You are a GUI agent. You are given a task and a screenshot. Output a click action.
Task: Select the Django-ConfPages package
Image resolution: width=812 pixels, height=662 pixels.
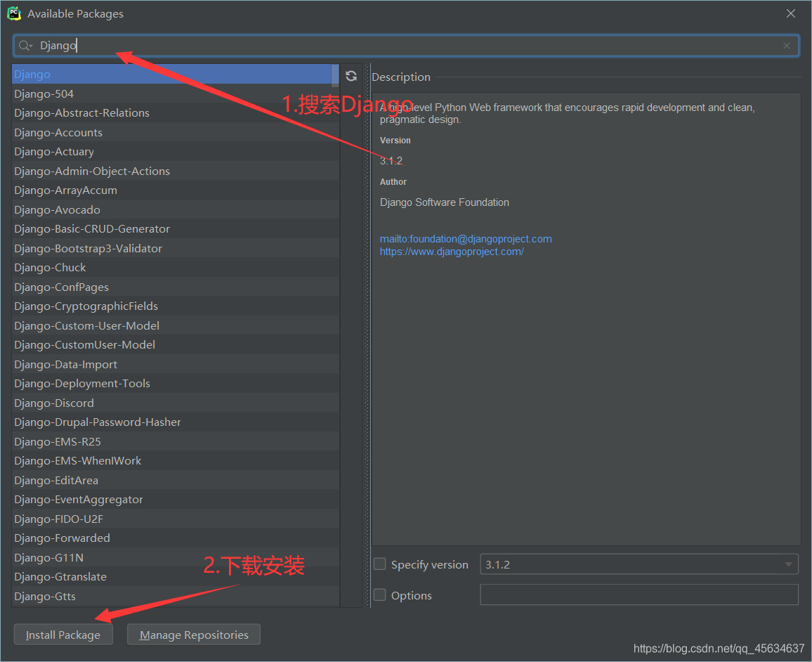coord(176,287)
